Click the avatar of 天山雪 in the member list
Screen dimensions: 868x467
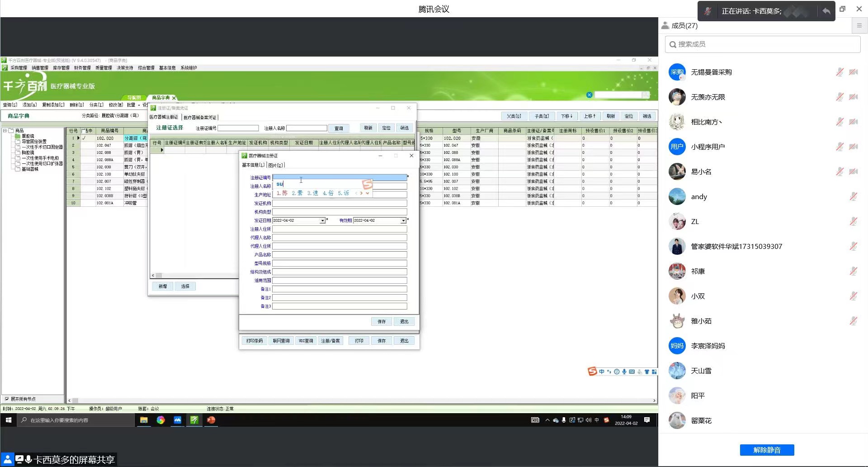[677, 371]
